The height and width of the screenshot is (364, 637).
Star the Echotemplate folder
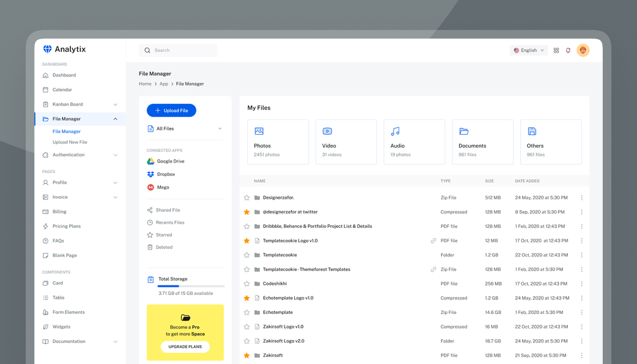pyautogui.click(x=247, y=313)
